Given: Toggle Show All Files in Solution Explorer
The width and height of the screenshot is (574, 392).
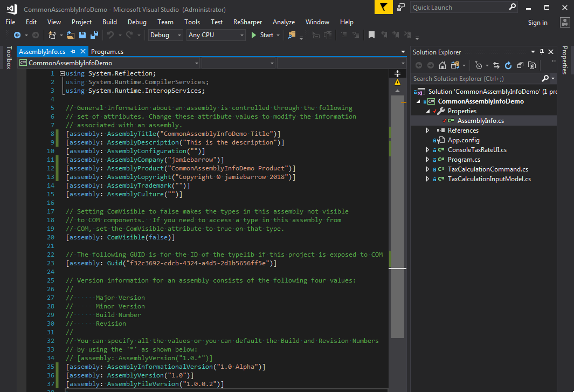Looking at the screenshot, I should (532, 65).
